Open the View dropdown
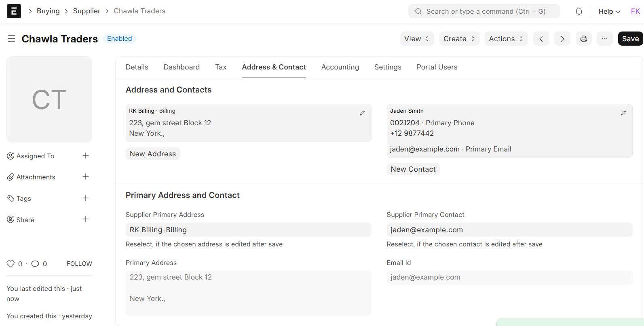 pos(416,39)
